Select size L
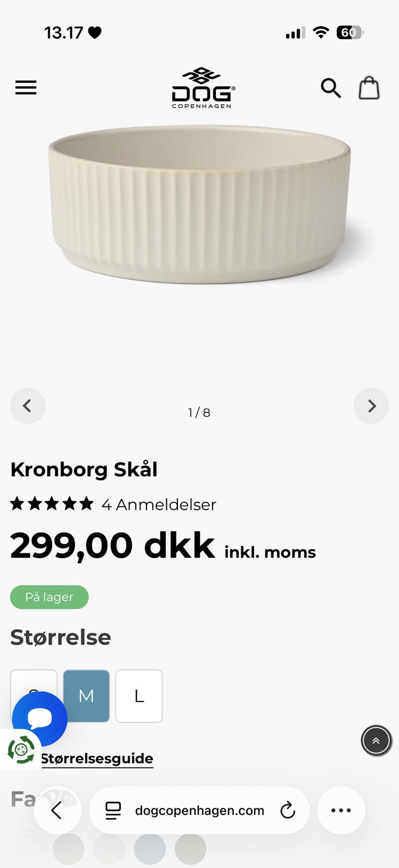Viewport: 399px width, 868px height. click(x=139, y=696)
